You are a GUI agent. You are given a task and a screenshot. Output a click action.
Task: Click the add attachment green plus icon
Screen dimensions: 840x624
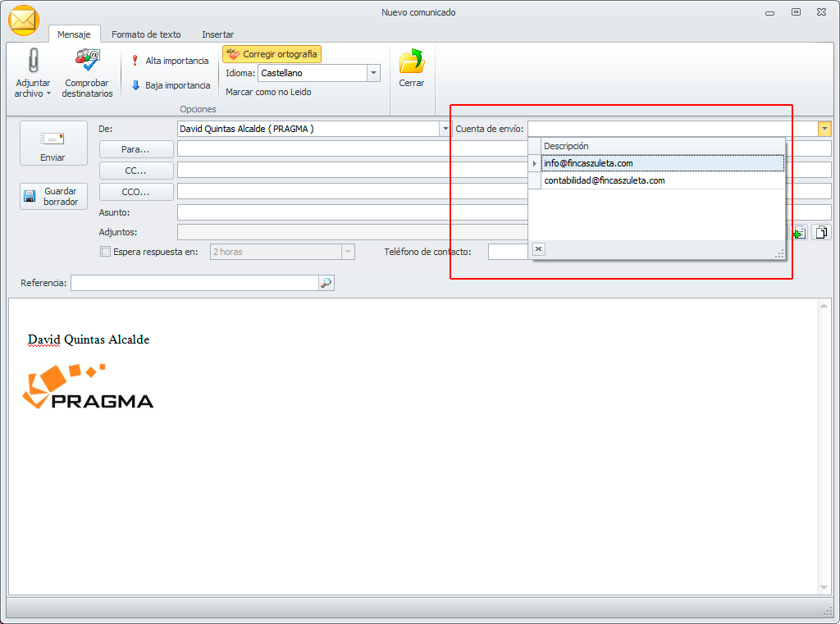tap(799, 232)
